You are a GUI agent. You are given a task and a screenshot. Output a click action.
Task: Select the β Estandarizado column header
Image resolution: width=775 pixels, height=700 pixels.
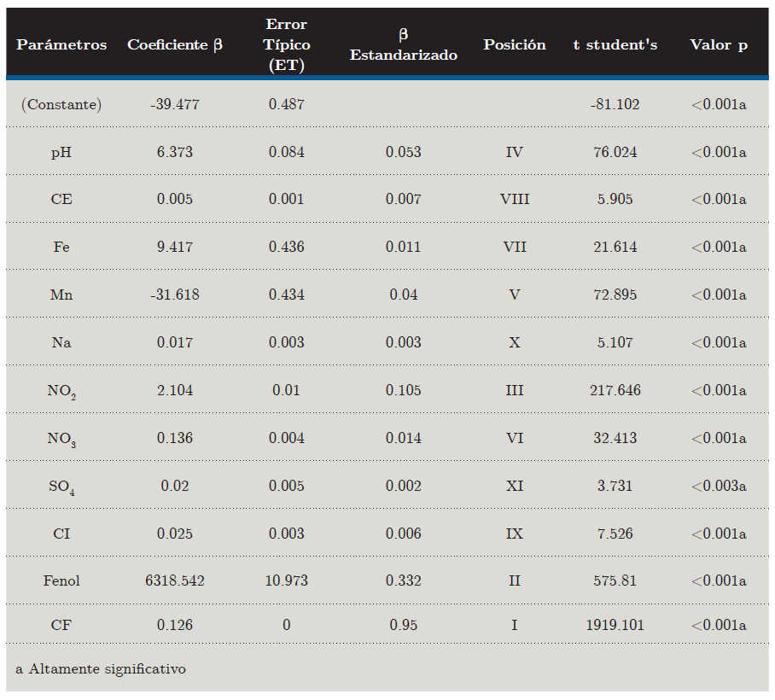coord(403,44)
